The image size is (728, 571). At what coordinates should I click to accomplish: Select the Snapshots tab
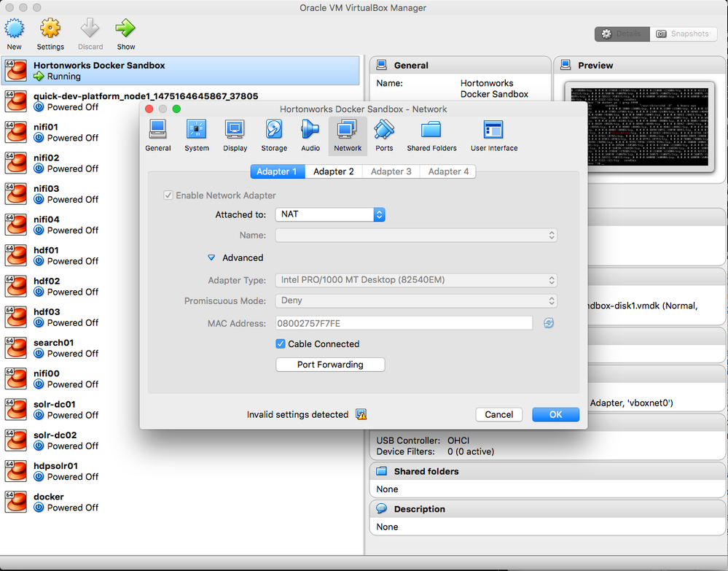click(684, 34)
